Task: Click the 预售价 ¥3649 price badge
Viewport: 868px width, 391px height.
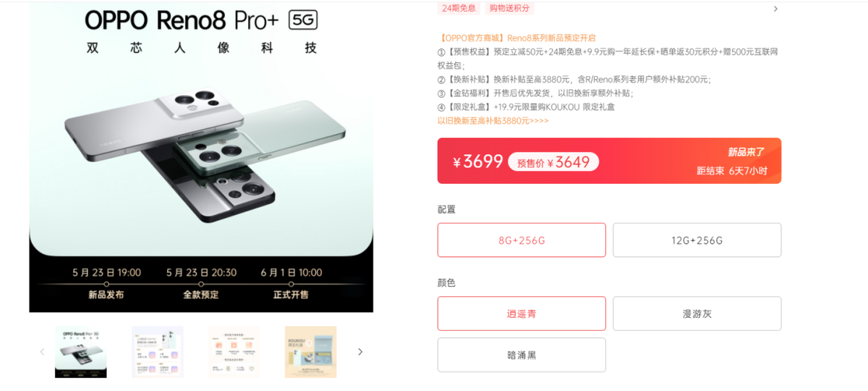Action: tap(553, 162)
